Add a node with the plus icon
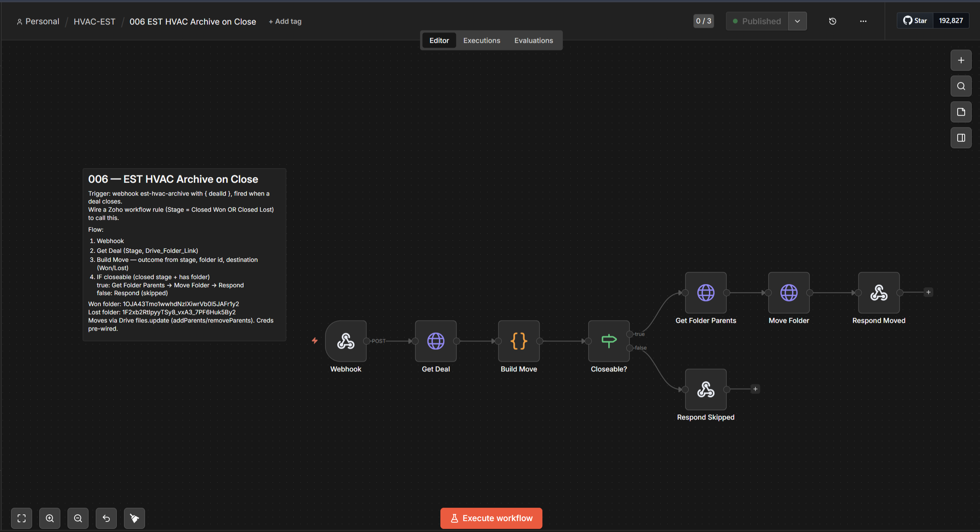The height and width of the screenshot is (532, 980). pyautogui.click(x=961, y=60)
